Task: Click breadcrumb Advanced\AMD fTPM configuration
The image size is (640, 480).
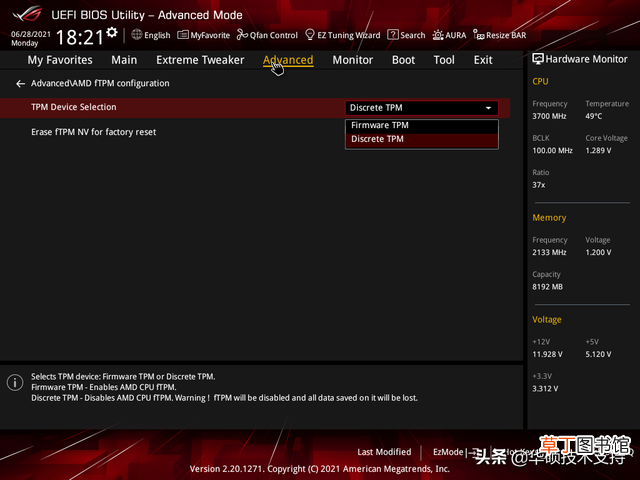Action: (x=100, y=83)
